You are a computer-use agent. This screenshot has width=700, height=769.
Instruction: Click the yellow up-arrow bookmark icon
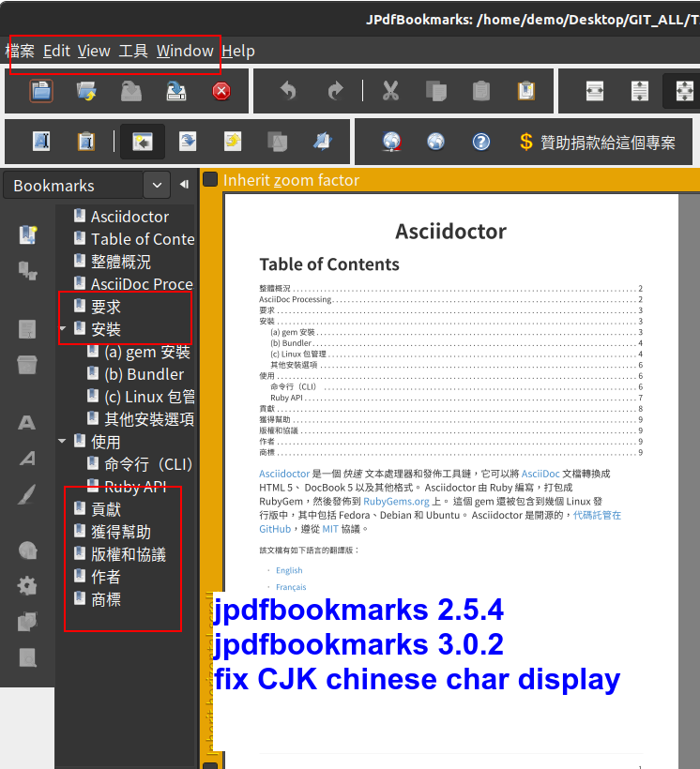[233, 142]
